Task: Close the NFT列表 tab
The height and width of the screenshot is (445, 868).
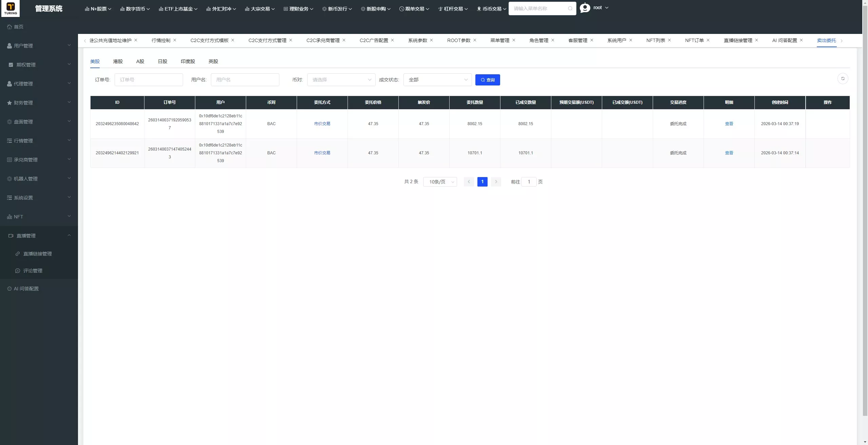Action: 670,40
